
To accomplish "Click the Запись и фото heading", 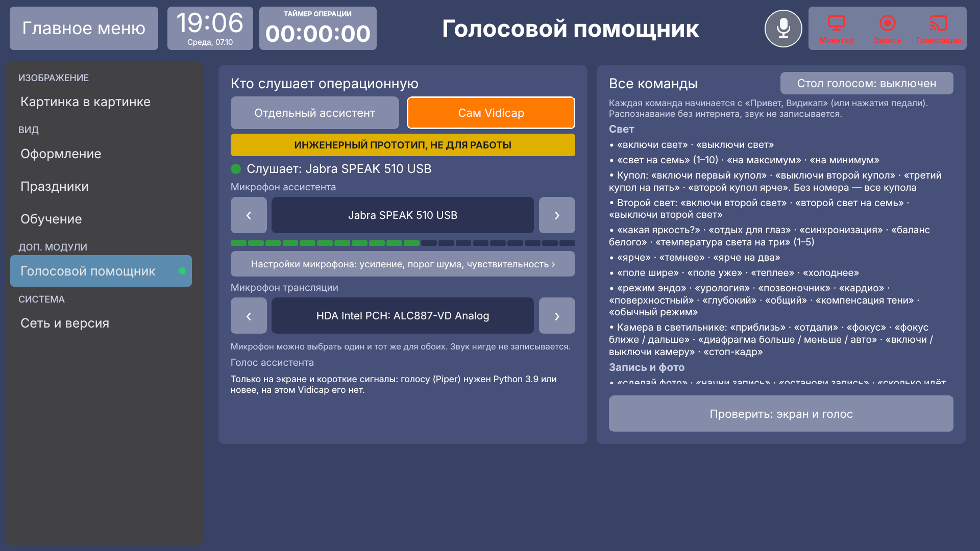I will pyautogui.click(x=646, y=367).
